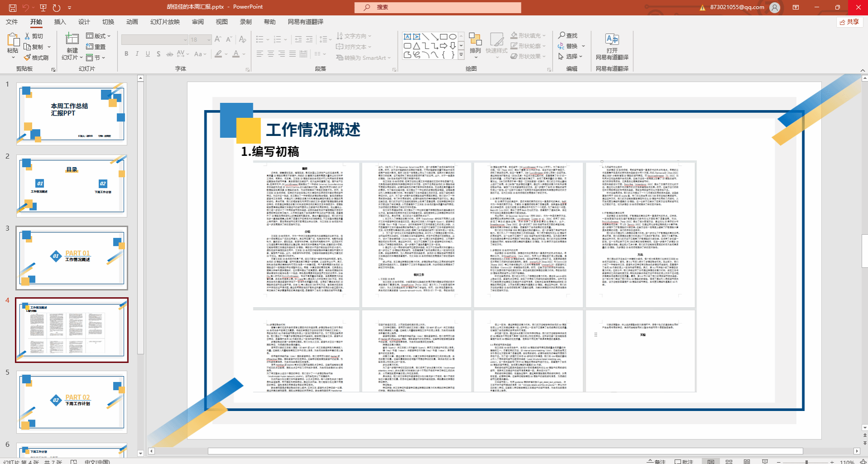868x464 pixels.
Task: Open the bullets list dropdown arrow
Action: pyautogui.click(x=268, y=39)
